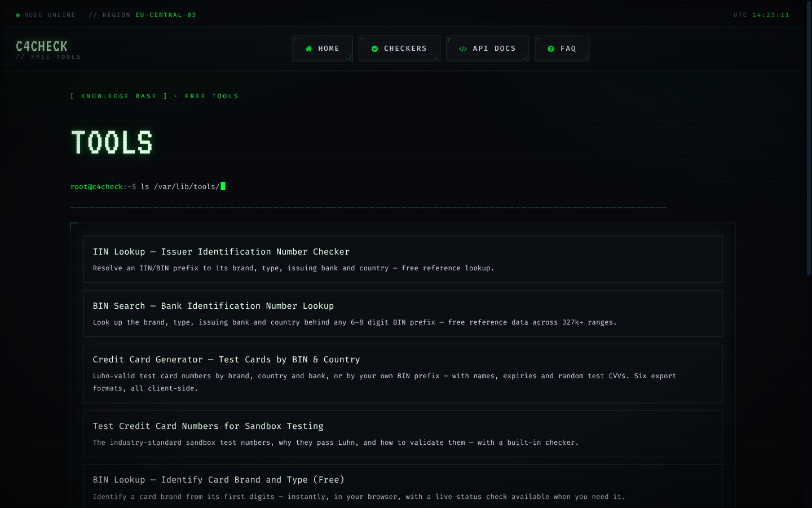Open the FAQ menu item

[x=562, y=49]
